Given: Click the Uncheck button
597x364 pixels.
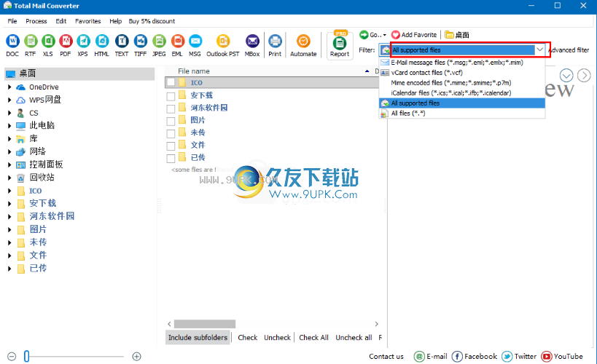Looking at the screenshot, I should pyautogui.click(x=277, y=337).
